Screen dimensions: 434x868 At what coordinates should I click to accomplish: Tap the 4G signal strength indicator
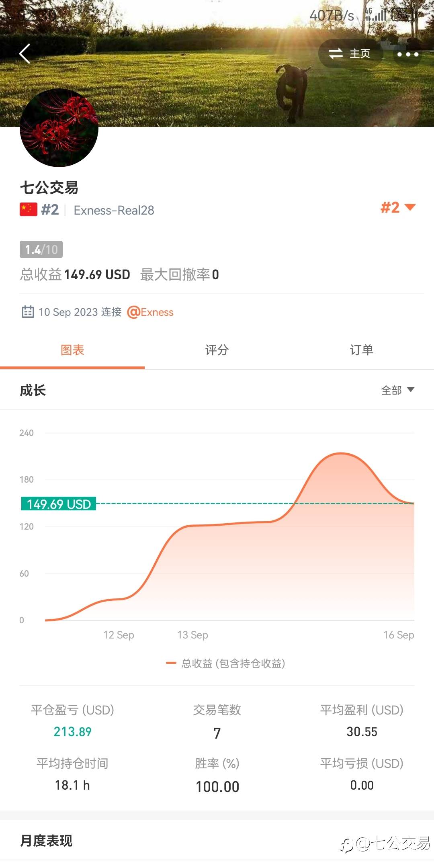(376, 15)
